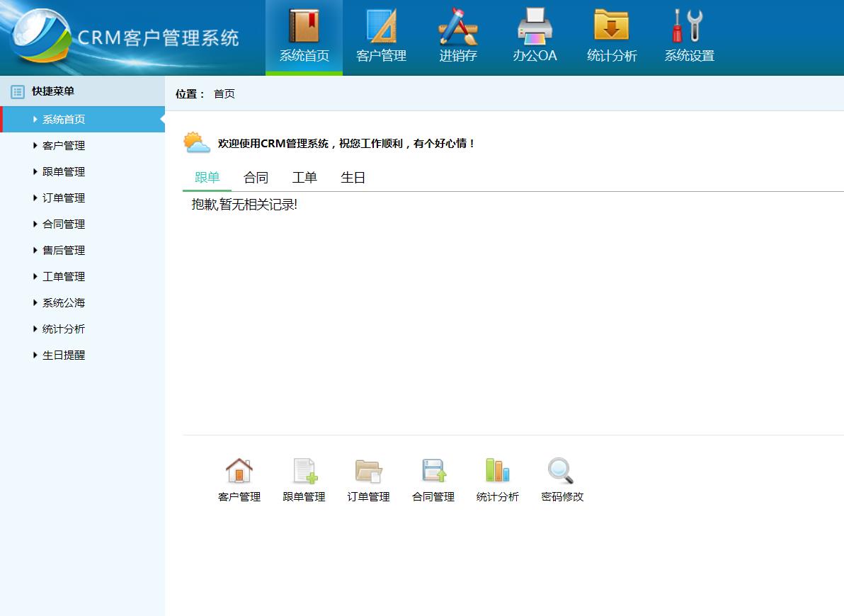Click the 快捷菜单 header label

pos(52,91)
